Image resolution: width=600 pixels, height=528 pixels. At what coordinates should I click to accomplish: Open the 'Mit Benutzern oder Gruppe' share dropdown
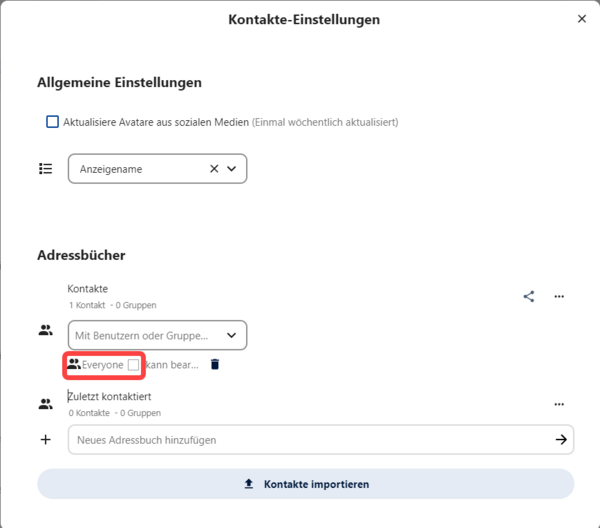[x=157, y=335]
